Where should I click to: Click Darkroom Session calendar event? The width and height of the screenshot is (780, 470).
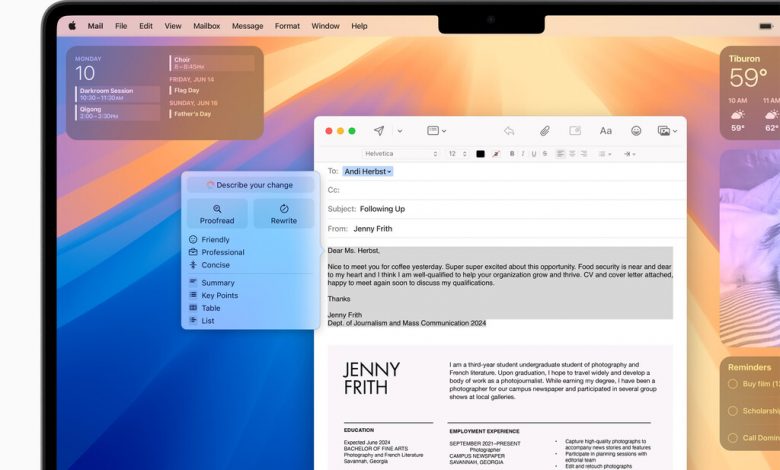117,94
